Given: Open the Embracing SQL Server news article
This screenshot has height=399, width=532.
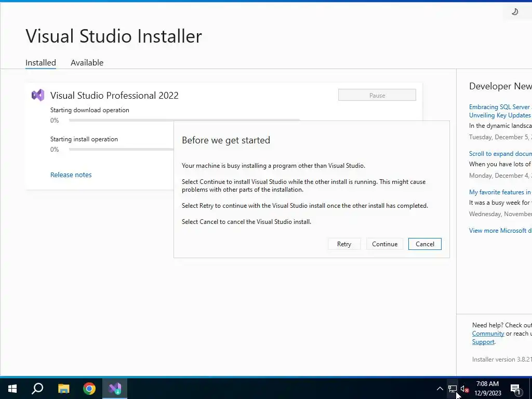Looking at the screenshot, I should coord(500,111).
